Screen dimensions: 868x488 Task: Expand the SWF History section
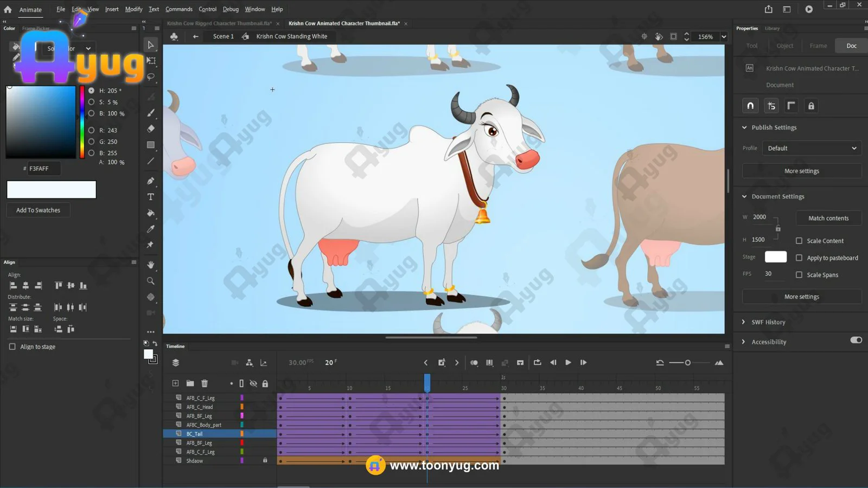tap(744, 322)
